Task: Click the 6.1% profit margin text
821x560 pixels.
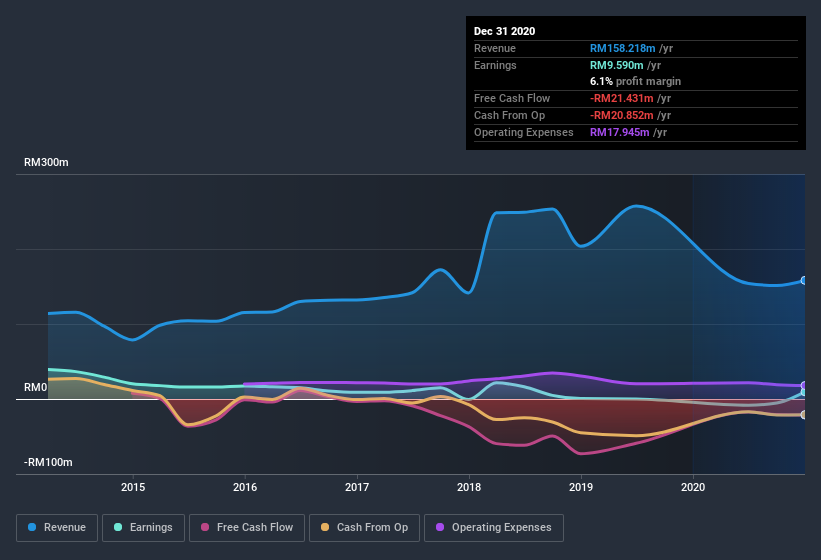Action: coord(636,81)
